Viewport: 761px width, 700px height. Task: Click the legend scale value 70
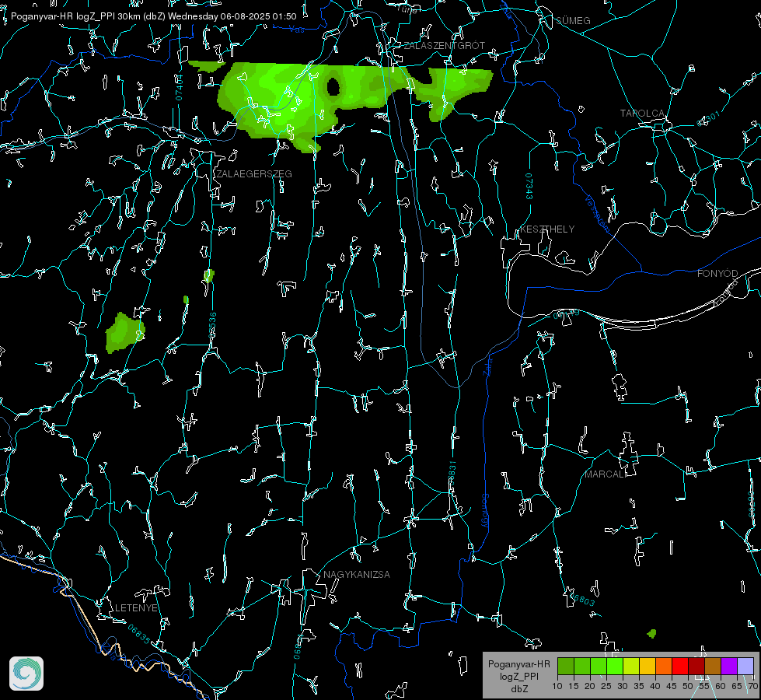coord(752,687)
